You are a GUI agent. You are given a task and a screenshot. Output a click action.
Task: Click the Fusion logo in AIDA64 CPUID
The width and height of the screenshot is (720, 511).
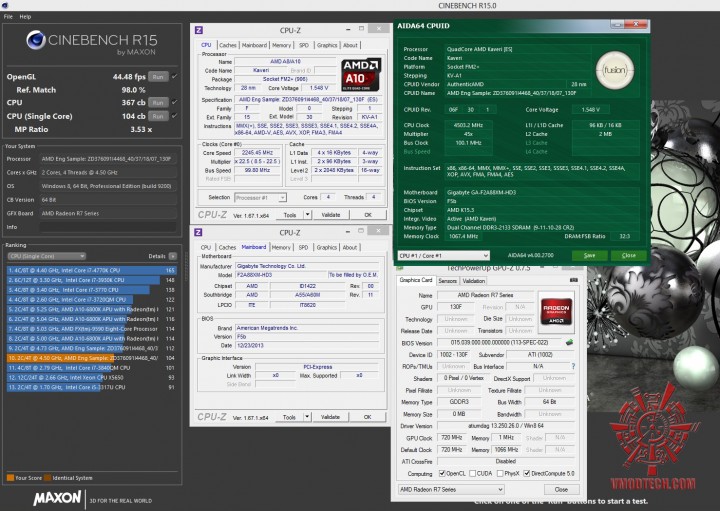click(615, 70)
